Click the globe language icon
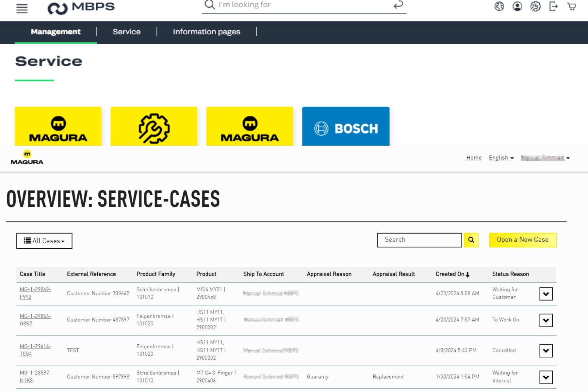Image resolution: width=588 pixels, height=392 pixels. coord(498,6)
